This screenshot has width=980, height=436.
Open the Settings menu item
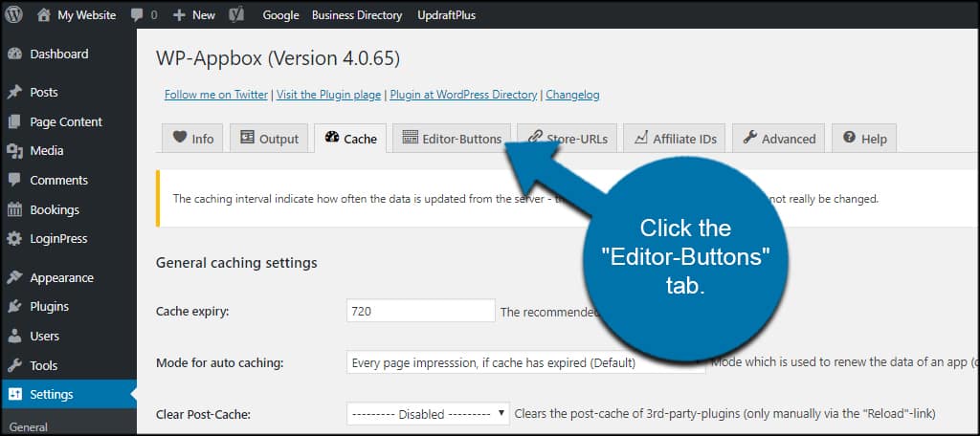[68, 394]
